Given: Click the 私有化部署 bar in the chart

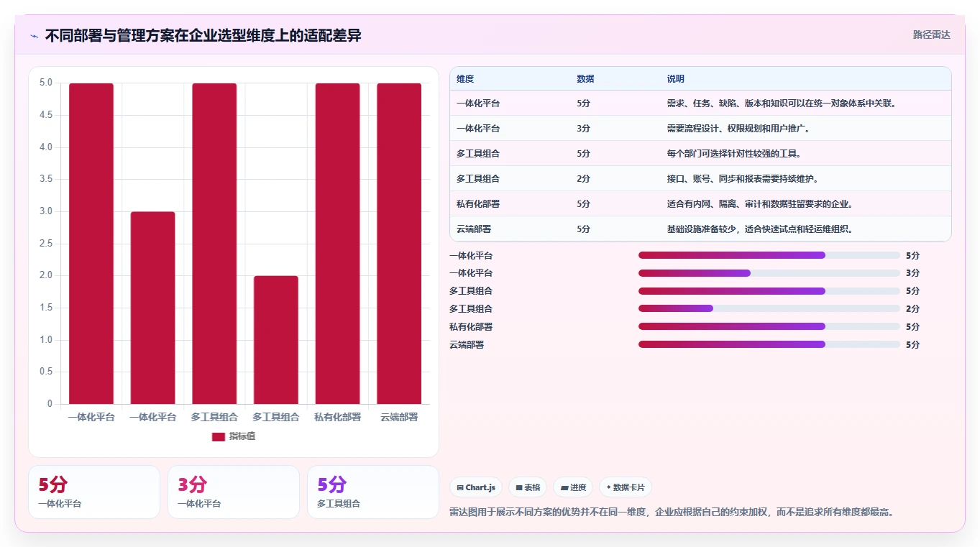Looking at the screenshot, I should (x=338, y=244).
